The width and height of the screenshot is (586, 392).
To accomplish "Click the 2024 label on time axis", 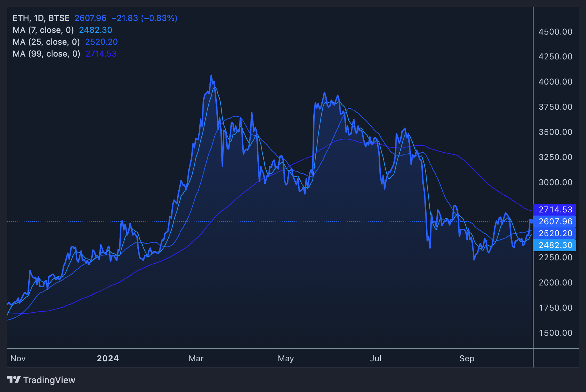I will [108, 358].
